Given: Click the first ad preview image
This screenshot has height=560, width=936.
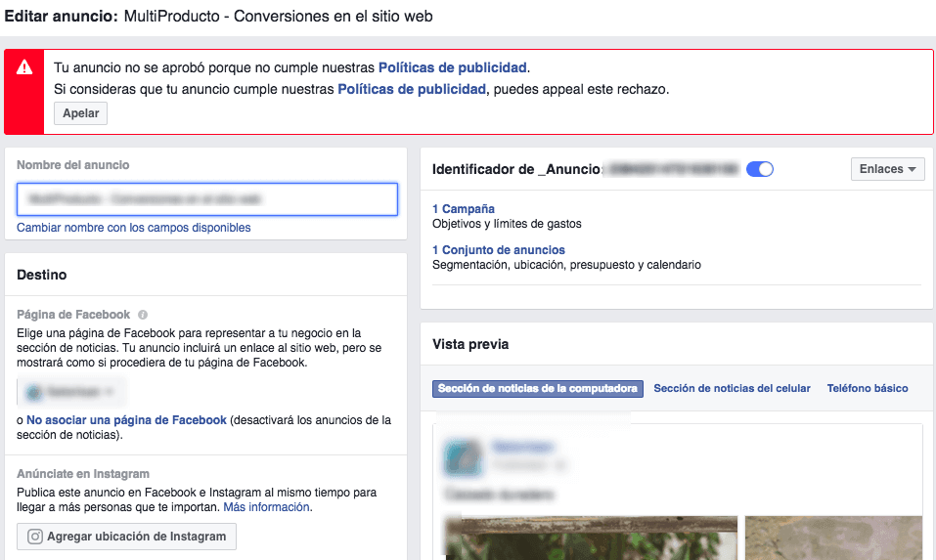Looking at the screenshot, I should coord(592,538).
